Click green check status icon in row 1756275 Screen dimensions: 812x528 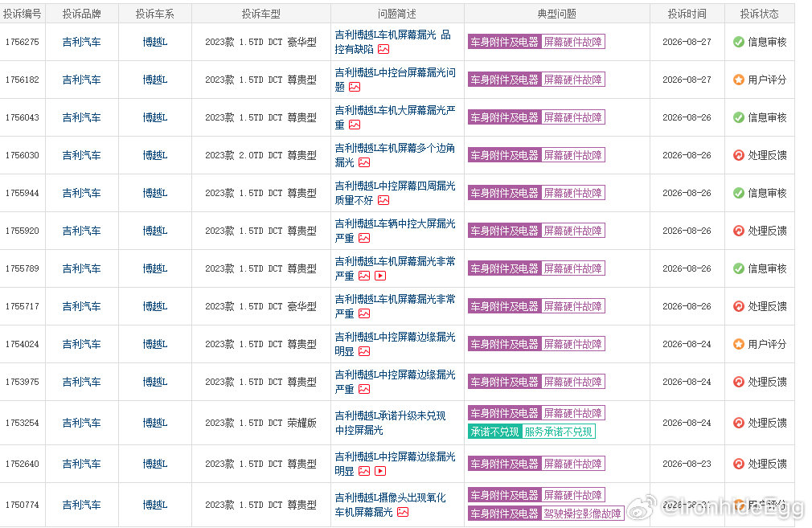coord(739,42)
